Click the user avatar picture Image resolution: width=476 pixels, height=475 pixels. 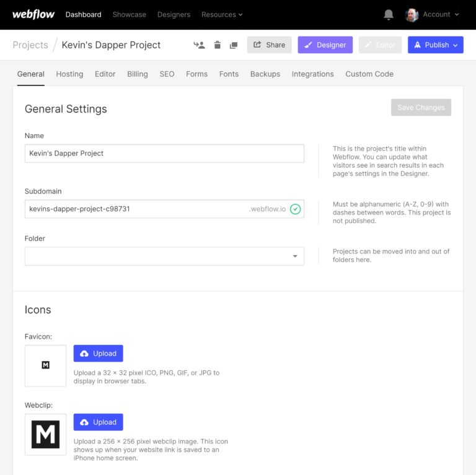412,15
